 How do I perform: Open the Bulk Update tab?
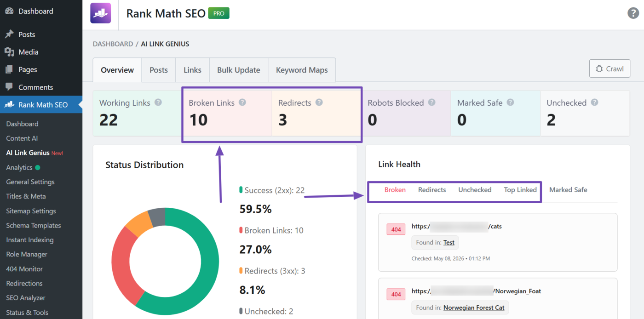(239, 70)
